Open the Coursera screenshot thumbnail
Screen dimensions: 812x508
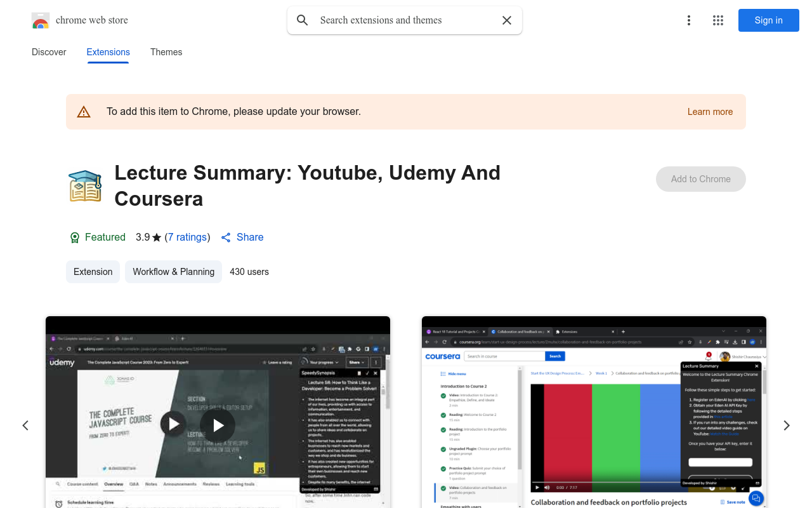click(594, 412)
